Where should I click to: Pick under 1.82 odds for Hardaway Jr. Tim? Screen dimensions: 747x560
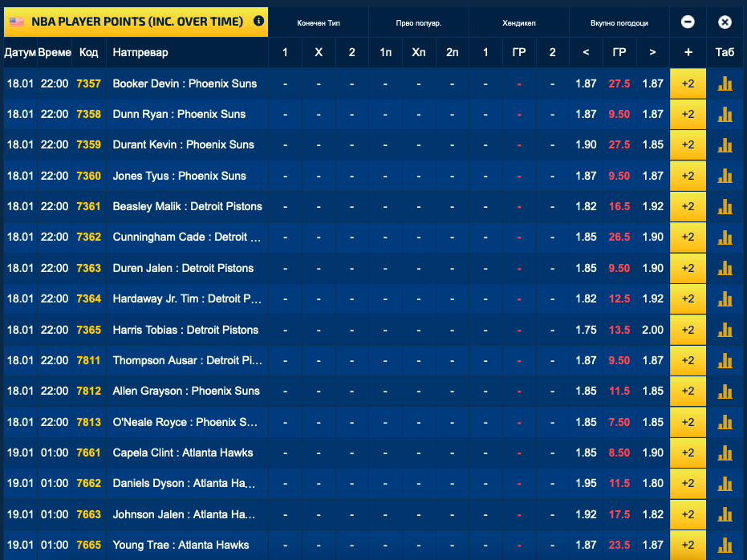tap(586, 298)
